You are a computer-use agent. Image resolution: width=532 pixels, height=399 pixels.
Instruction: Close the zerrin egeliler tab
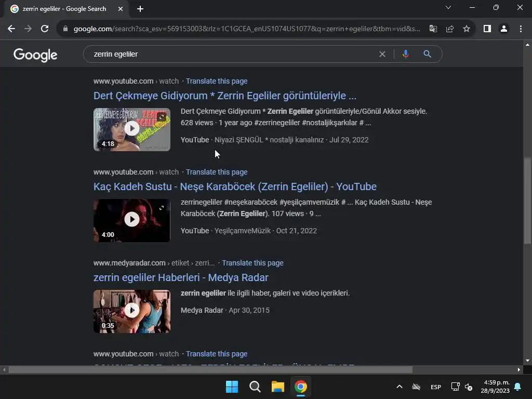[121, 9]
